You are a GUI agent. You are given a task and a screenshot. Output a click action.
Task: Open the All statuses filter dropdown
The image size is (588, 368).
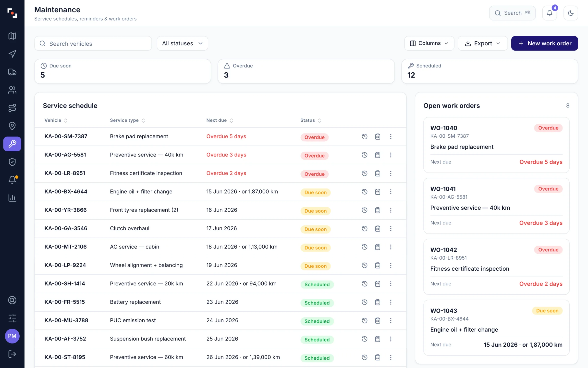(x=182, y=43)
